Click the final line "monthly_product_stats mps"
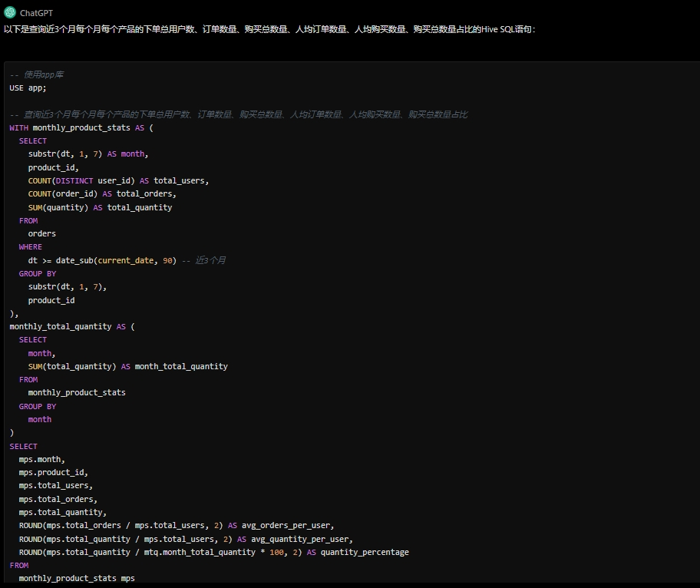Image resolution: width=700 pixels, height=588 pixels. 77,578
